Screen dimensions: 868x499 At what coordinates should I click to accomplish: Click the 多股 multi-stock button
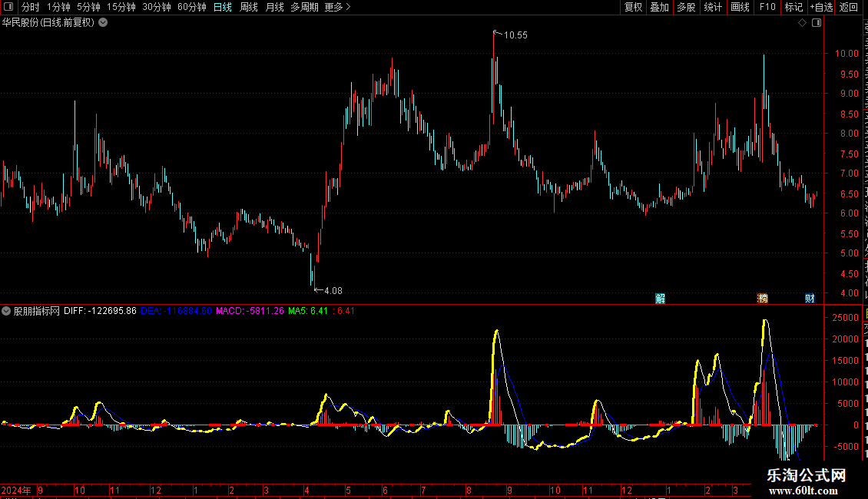[687, 7]
